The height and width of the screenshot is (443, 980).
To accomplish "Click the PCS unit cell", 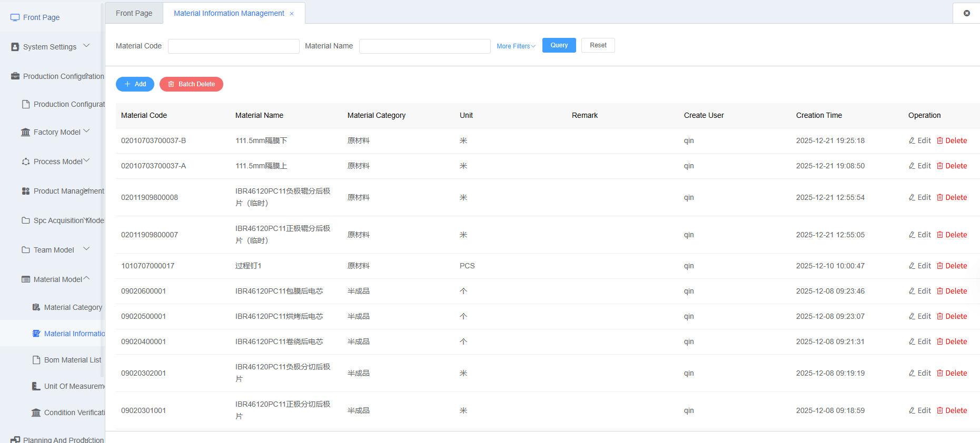I will (x=467, y=266).
